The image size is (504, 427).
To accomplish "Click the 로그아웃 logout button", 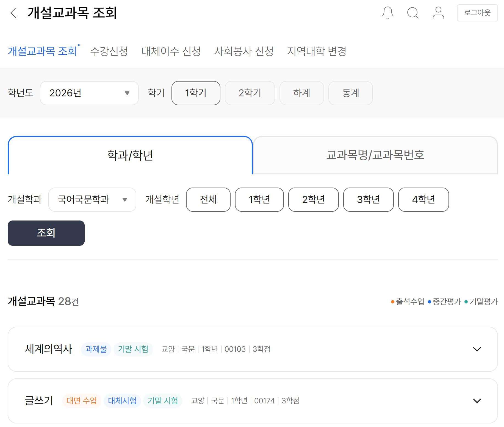I will coord(477,13).
